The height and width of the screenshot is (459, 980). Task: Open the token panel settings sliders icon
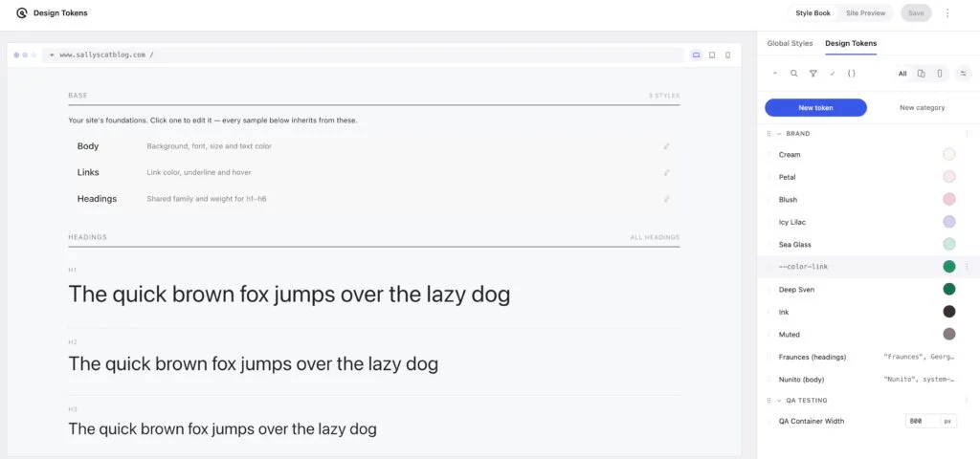(963, 73)
